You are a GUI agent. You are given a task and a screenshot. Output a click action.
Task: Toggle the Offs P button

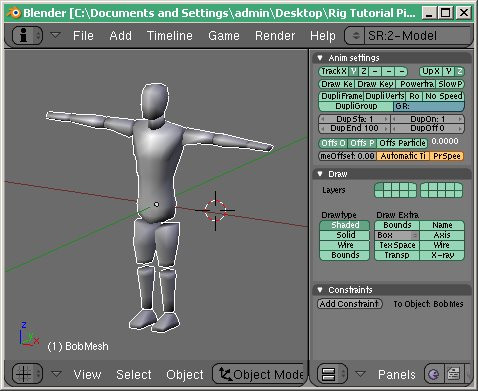pos(362,143)
